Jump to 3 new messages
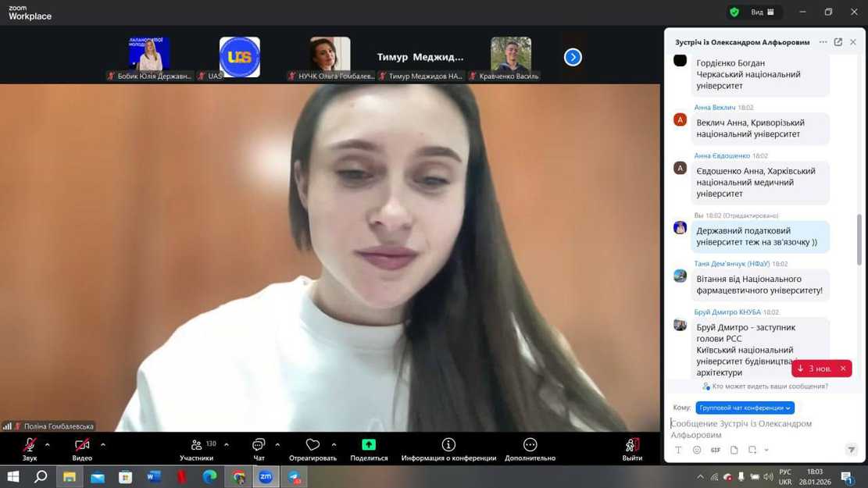The width and height of the screenshot is (868, 488). 814,369
